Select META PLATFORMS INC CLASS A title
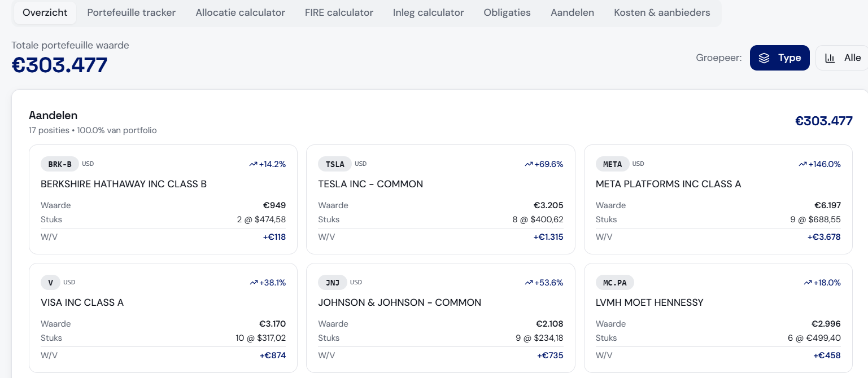 pos(669,184)
